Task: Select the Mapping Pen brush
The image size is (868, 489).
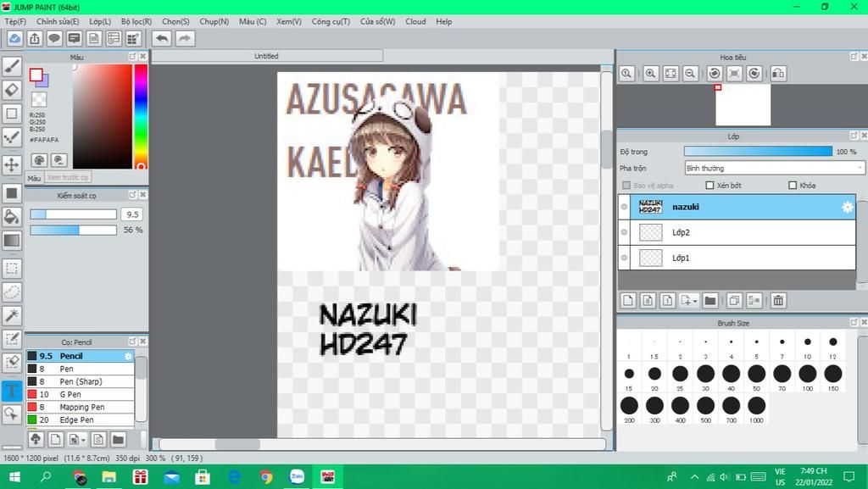Action: click(80, 407)
